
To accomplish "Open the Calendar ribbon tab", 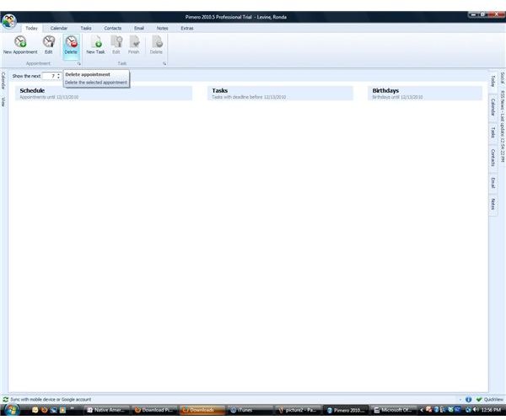I will [59, 28].
